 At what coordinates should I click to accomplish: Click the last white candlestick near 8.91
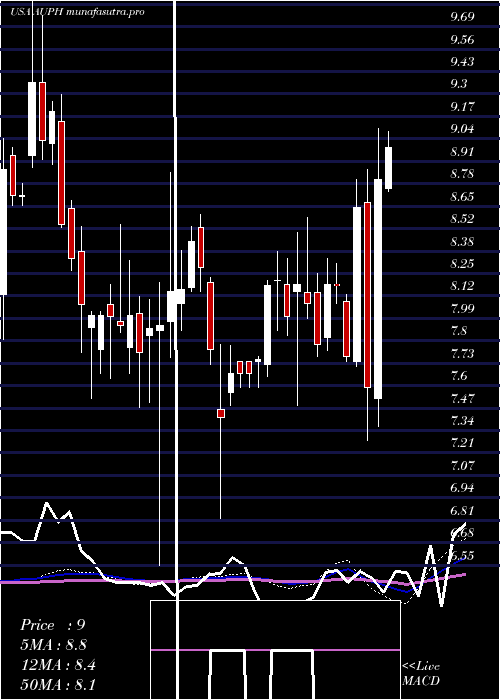[388, 168]
